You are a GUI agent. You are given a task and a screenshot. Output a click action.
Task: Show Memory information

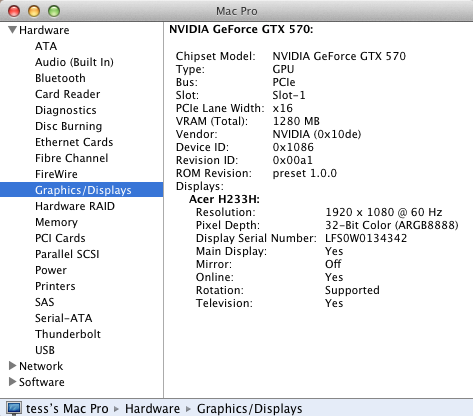click(x=56, y=222)
